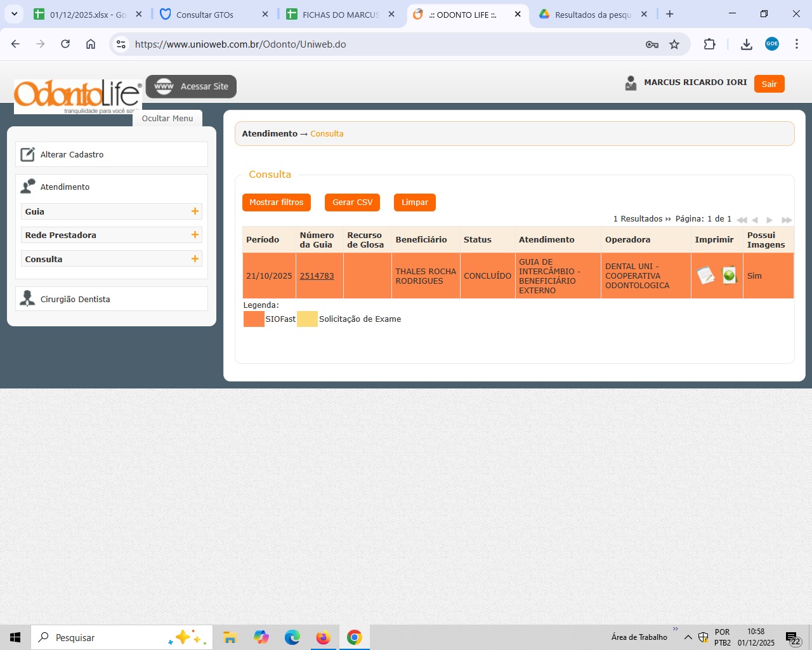The height and width of the screenshot is (650, 812).
Task: Expand the Consulta sidebar section
Action: click(195, 259)
